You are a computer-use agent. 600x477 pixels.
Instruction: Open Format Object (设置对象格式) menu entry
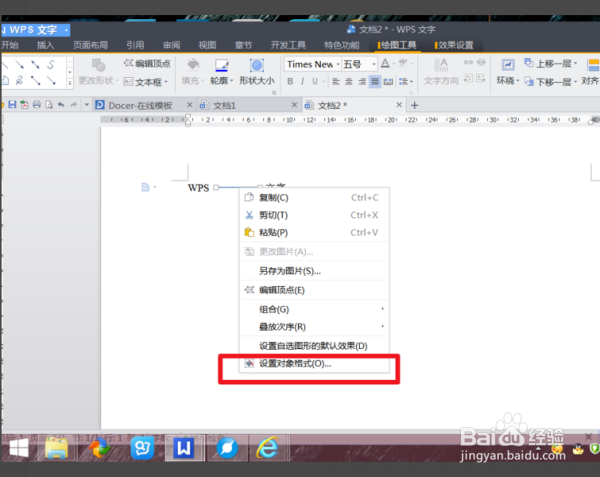tap(314, 363)
